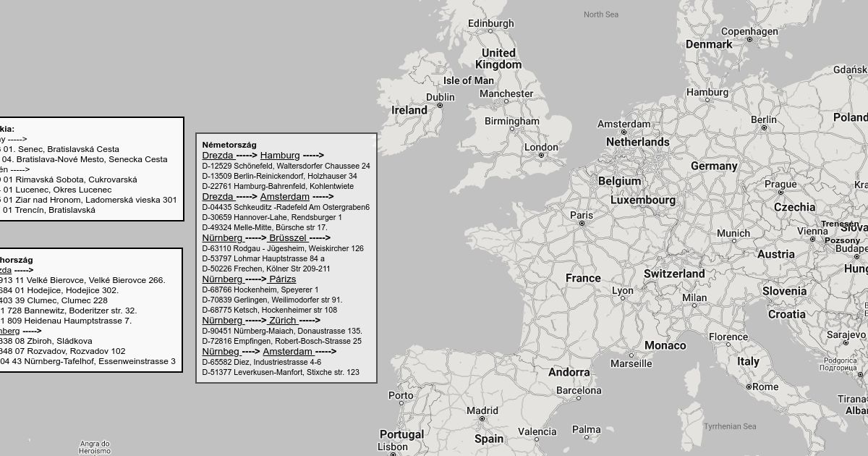868x456 pixels.
Task: Click the Edinburgh city label on map
Action: (490, 23)
